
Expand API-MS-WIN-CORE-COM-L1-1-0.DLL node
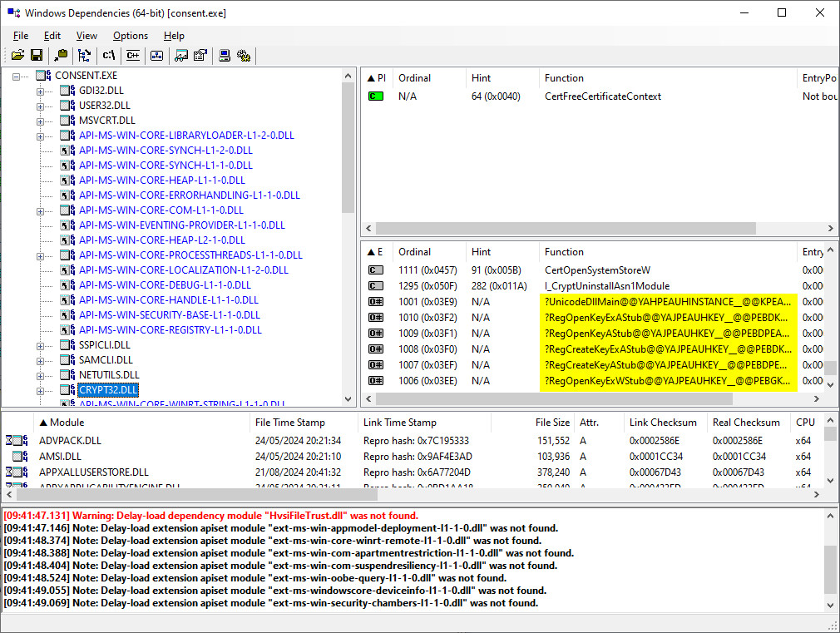click(40, 211)
